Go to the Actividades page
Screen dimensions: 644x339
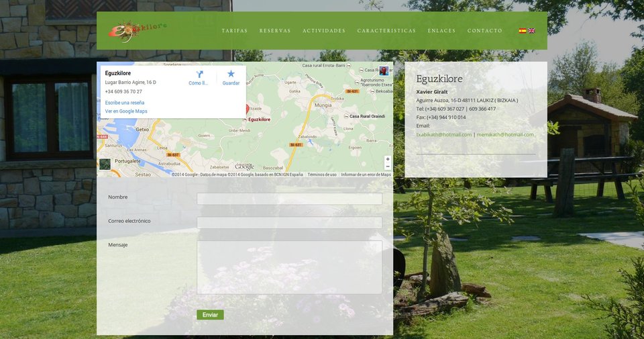pyautogui.click(x=324, y=31)
